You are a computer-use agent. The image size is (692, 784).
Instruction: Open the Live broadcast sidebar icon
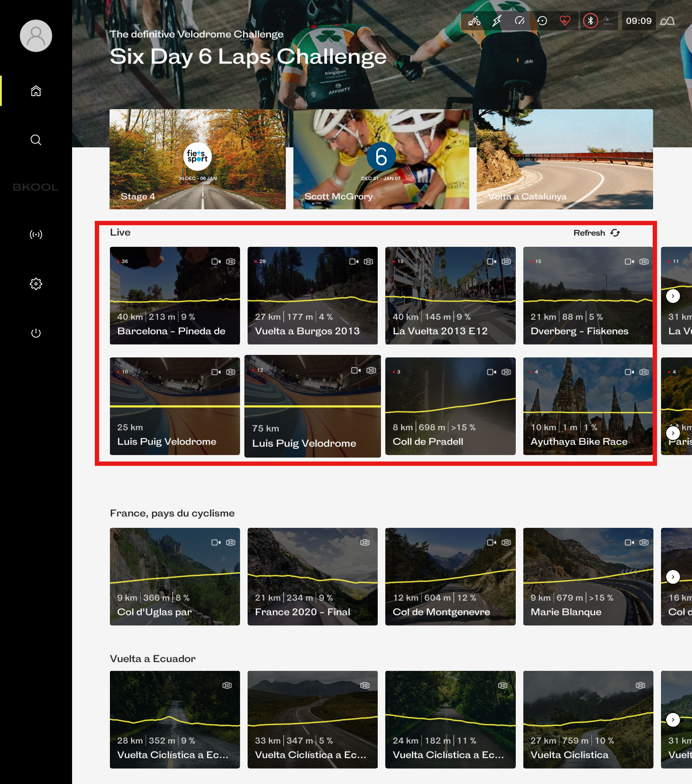[x=36, y=234]
